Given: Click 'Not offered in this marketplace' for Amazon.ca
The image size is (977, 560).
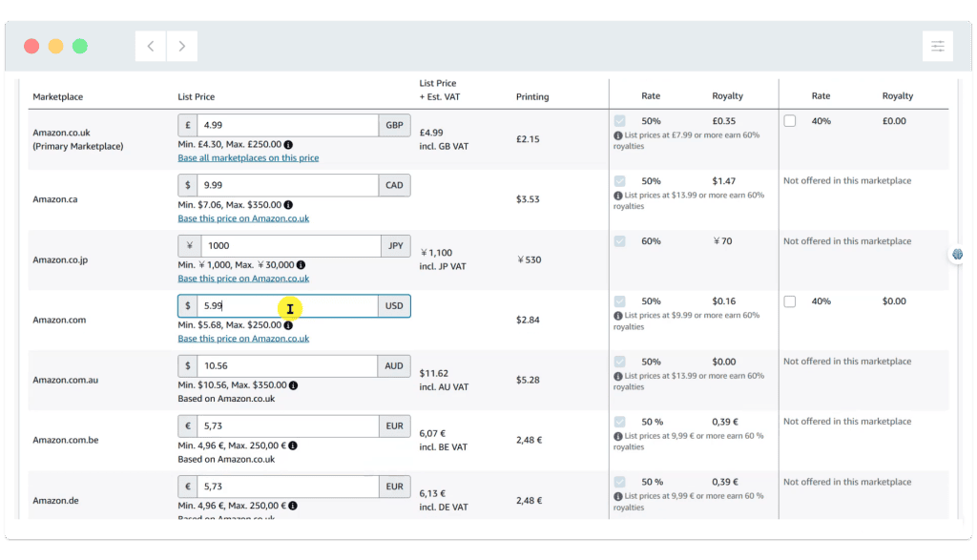Looking at the screenshot, I should [847, 180].
